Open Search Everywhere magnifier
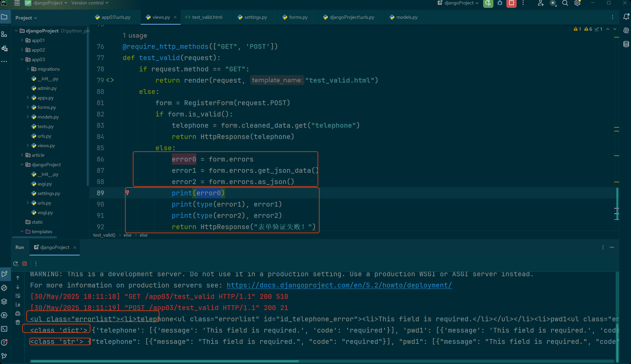The width and height of the screenshot is (631, 364). pos(565,3)
